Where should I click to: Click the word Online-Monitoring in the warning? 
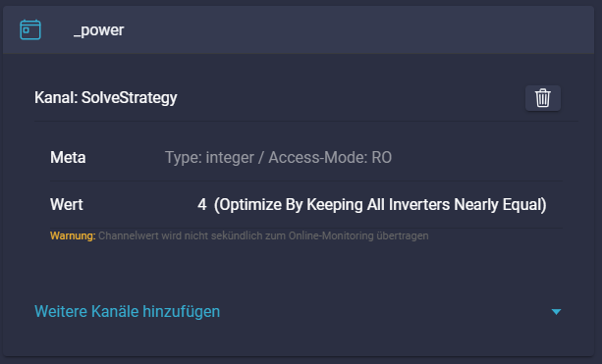click(x=331, y=235)
